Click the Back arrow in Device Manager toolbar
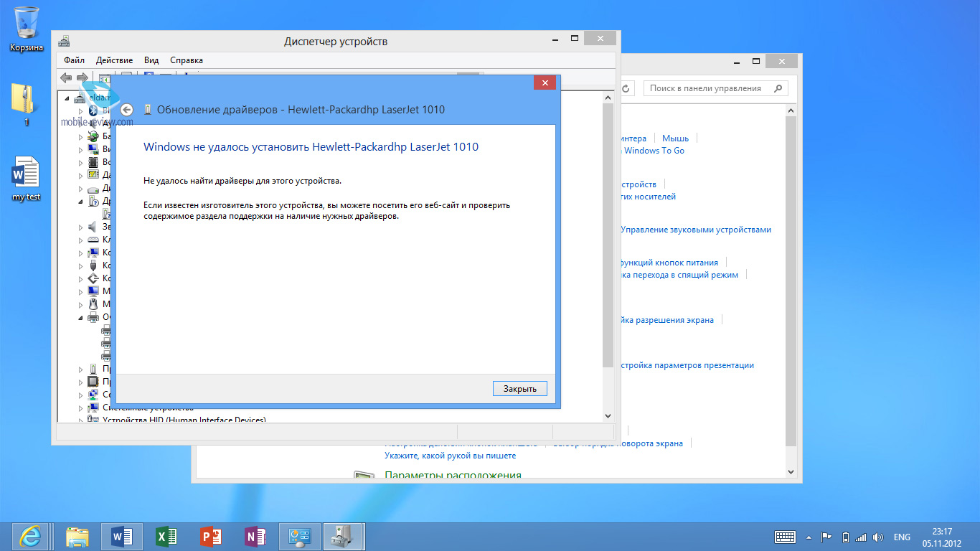 pos(66,77)
